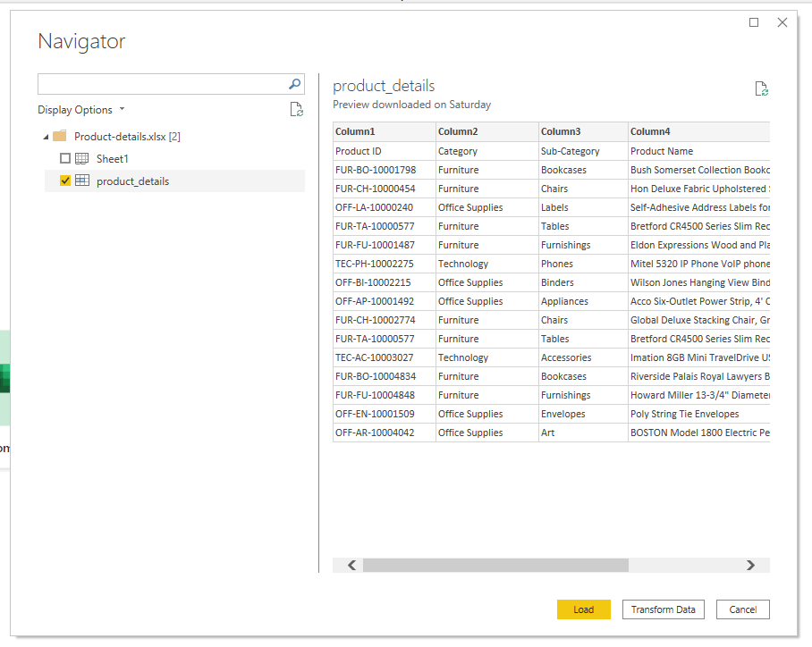The height and width of the screenshot is (647, 812).
Task: Click the Column3 header
Action: pyautogui.click(x=583, y=131)
